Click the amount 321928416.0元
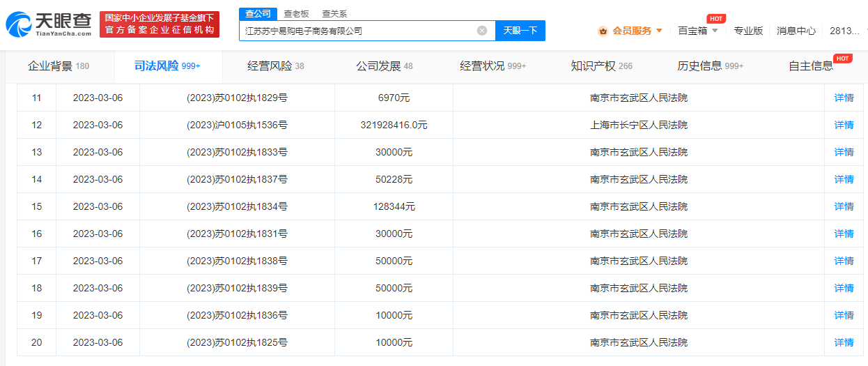The height and width of the screenshot is (366, 868). click(394, 125)
